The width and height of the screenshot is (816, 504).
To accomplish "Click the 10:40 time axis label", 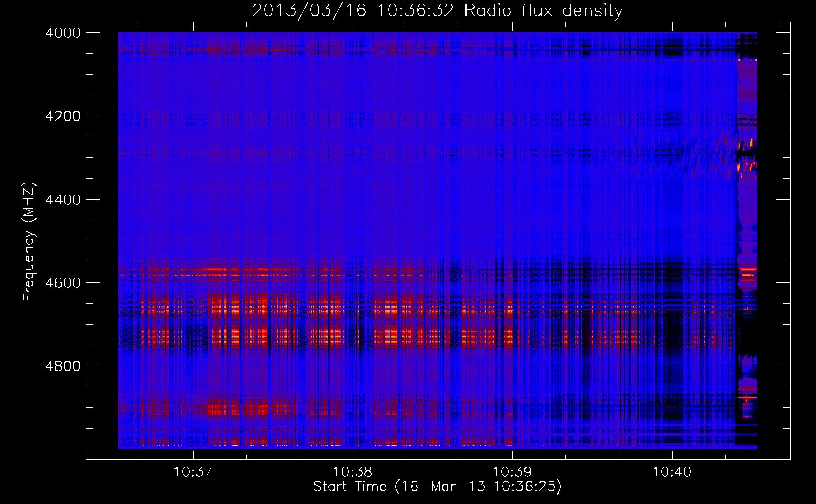I will (x=672, y=472).
